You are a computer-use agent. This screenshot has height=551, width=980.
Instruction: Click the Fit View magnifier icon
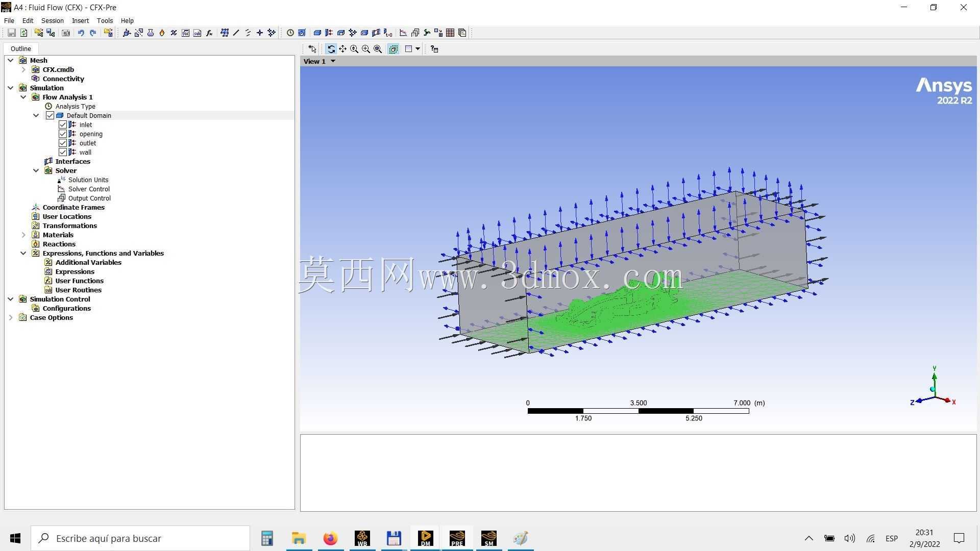378,49
